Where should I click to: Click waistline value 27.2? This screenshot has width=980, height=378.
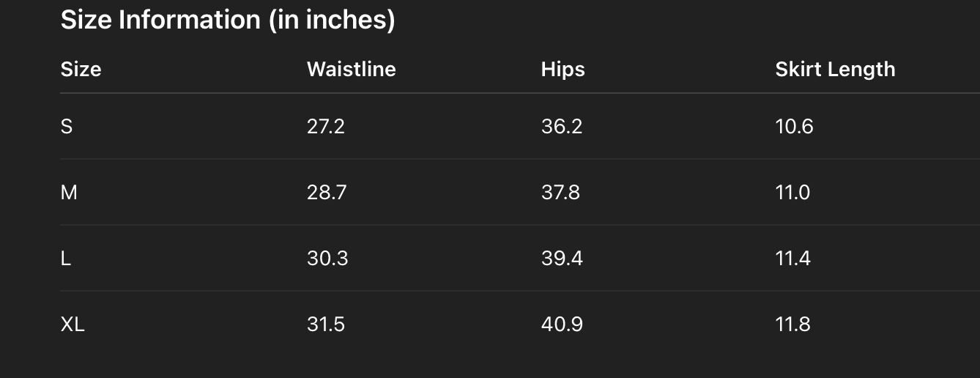point(325,127)
